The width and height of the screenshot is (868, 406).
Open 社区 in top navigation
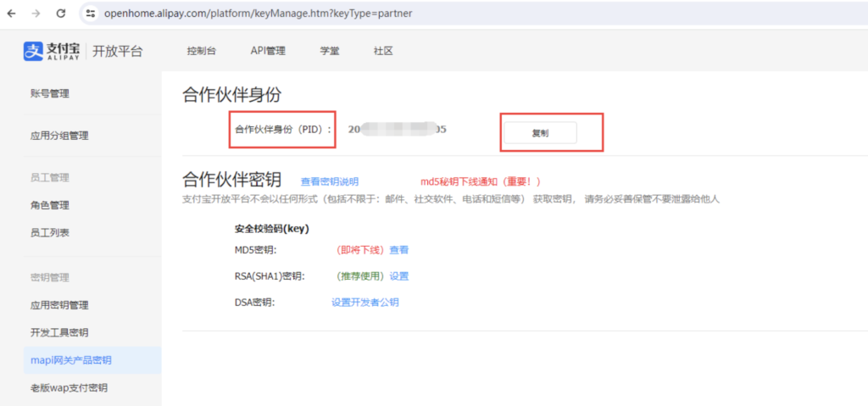(x=383, y=51)
